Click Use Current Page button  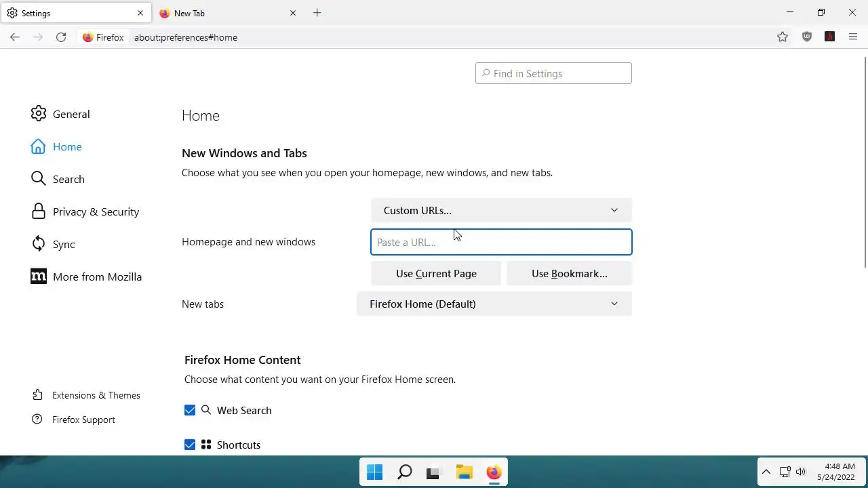point(436,273)
